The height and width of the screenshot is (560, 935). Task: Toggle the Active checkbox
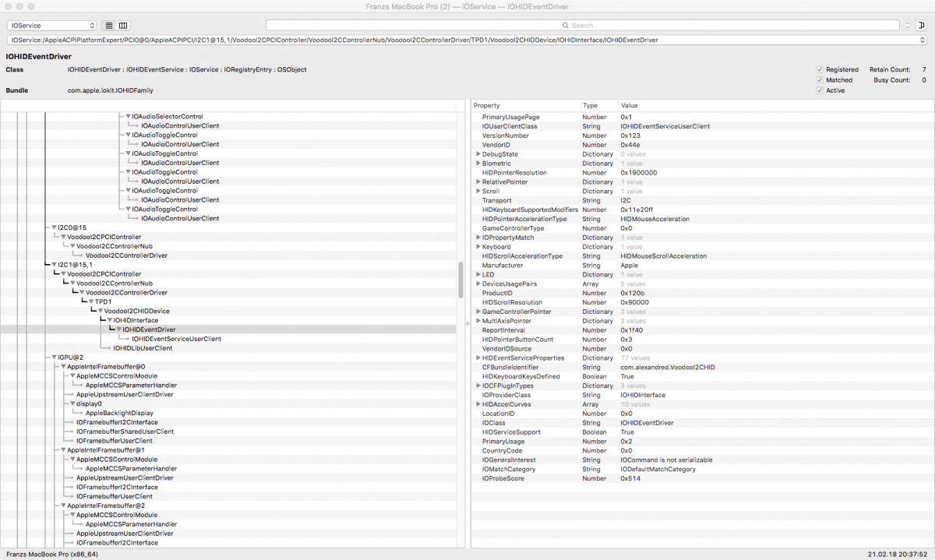pos(819,90)
